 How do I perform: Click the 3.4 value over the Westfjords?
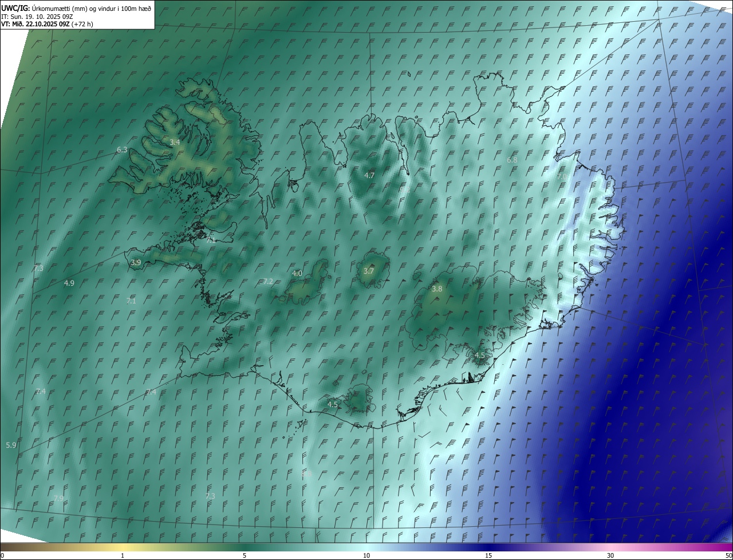coord(175,142)
